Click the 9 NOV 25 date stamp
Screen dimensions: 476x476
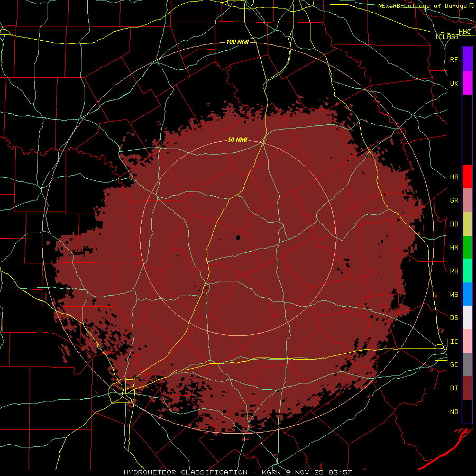point(305,472)
